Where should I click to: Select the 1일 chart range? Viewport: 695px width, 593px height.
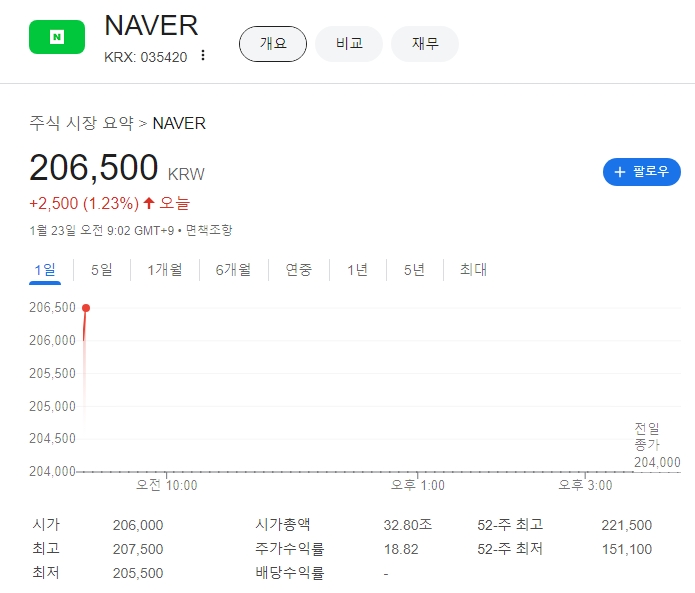coord(45,269)
